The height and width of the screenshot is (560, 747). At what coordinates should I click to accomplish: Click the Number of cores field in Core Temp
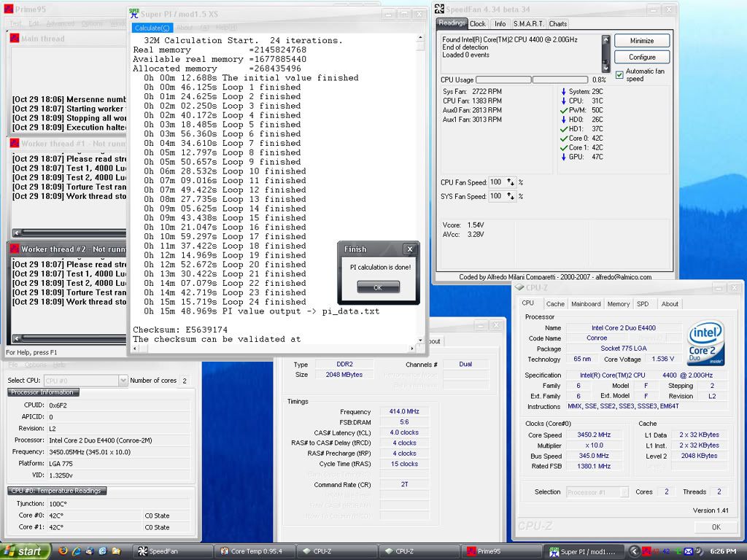point(185,381)
